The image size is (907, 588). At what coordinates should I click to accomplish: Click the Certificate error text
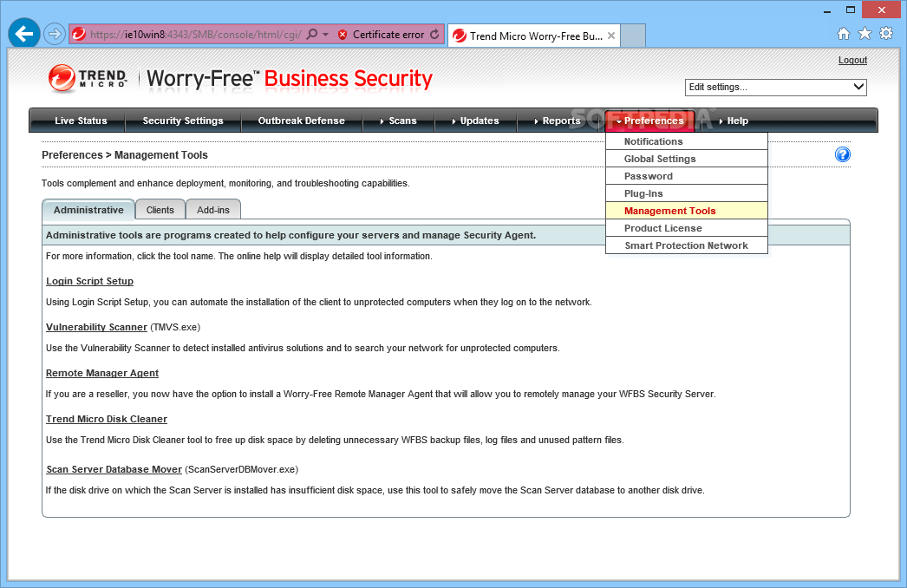pos(388,35)
